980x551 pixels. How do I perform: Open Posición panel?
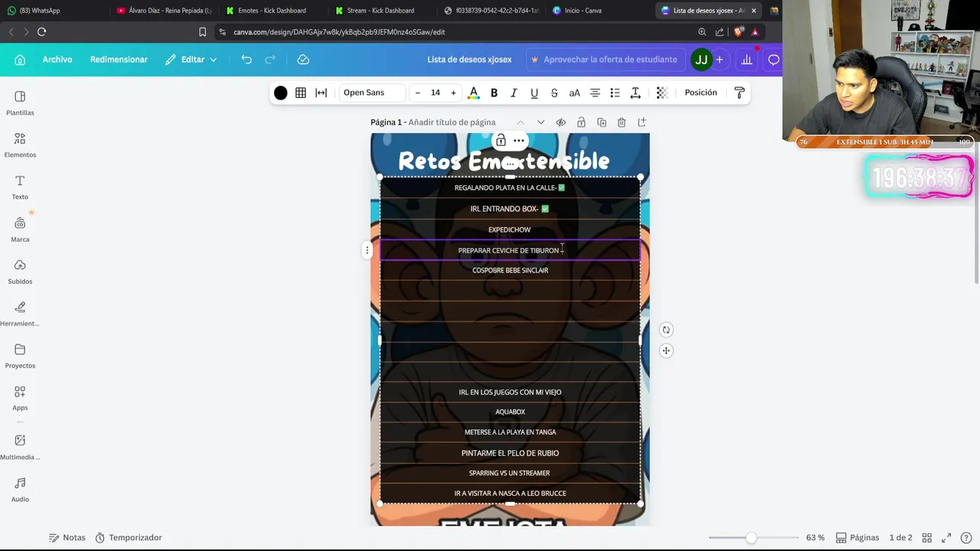point(701,93)
